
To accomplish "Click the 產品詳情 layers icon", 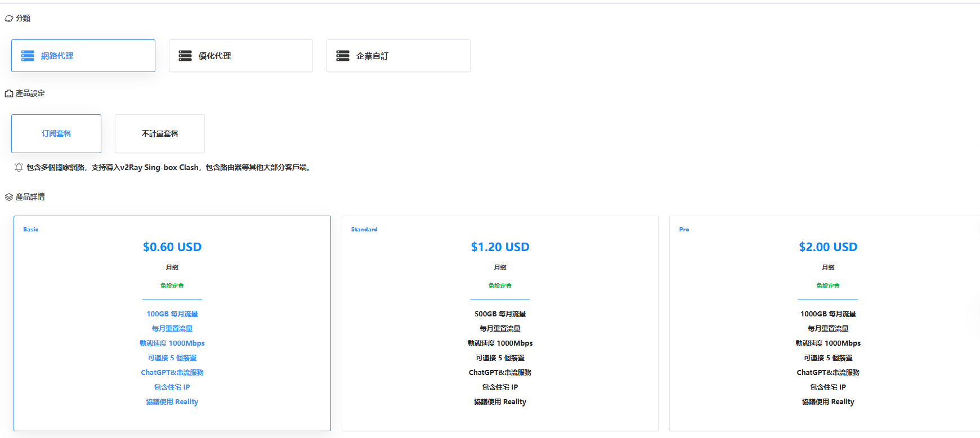I will click(9, 197).
